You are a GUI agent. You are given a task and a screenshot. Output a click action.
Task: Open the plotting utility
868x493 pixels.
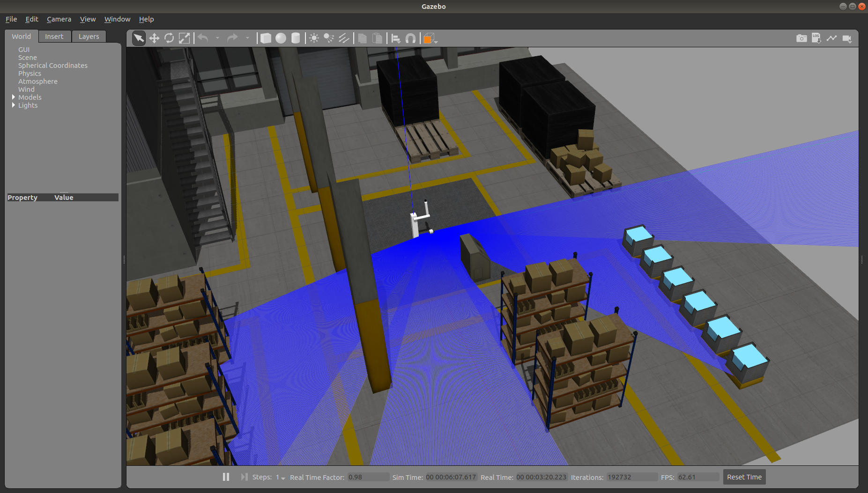click(832, 38)
